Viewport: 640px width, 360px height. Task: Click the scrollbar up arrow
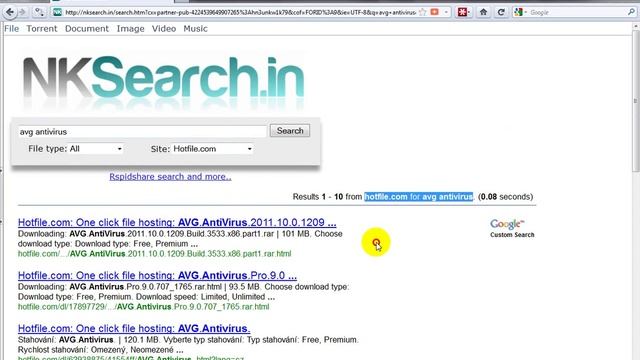[x=636, y=25]
